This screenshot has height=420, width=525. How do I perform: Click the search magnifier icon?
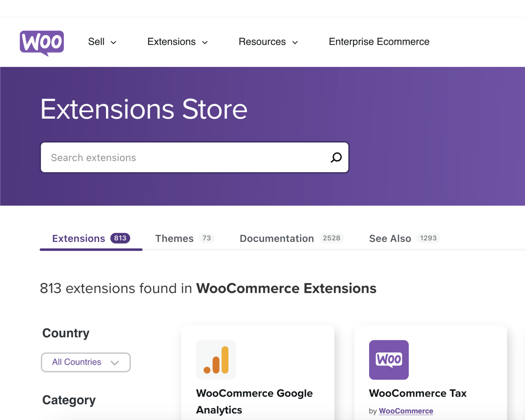click(x=336, y=158)
